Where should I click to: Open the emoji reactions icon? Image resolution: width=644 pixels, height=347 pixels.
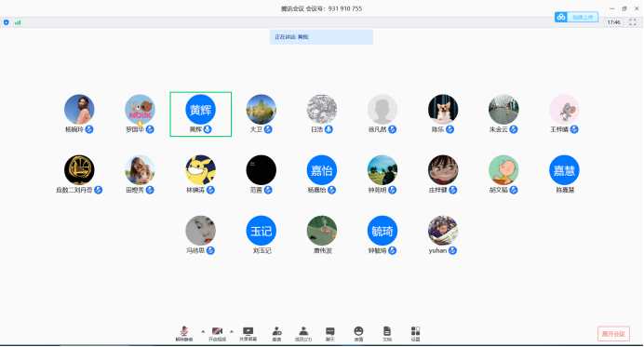(x=358, y=334)
